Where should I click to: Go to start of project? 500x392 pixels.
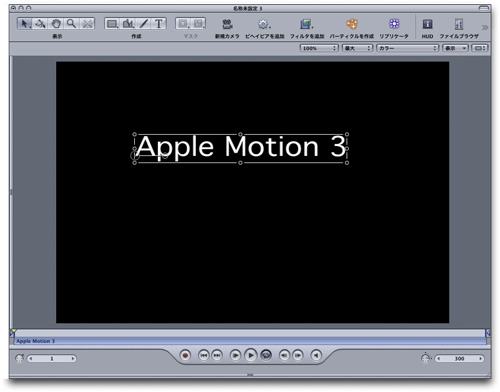[204, 355]
